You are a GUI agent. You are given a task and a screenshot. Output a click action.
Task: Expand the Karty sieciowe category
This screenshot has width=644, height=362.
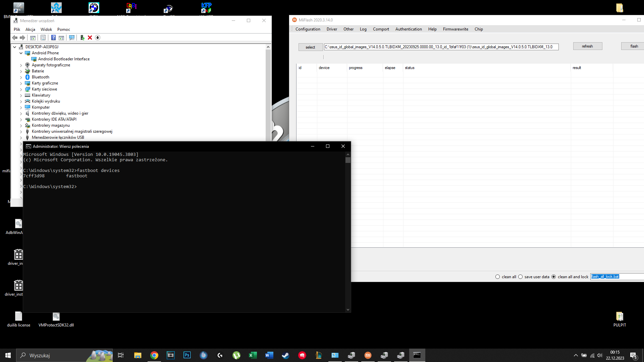click(x=21, y=89)
